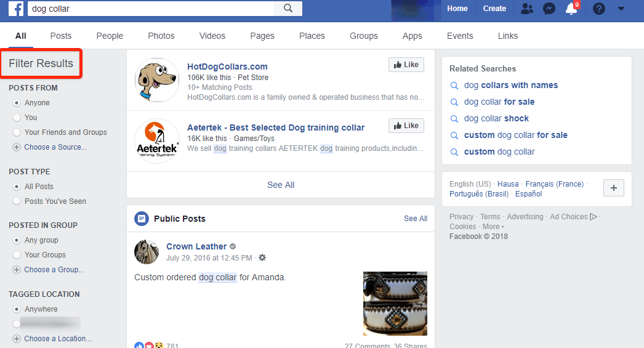Go to Home in the top bar
The height and width of the screenshot is (348, 644).
[457, 8]
